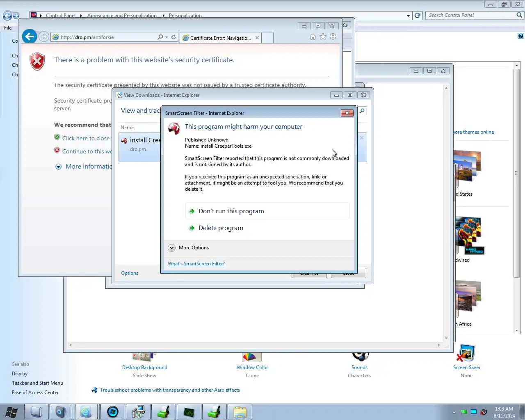Click the Name column header in downloads

(x=127, y=128)
